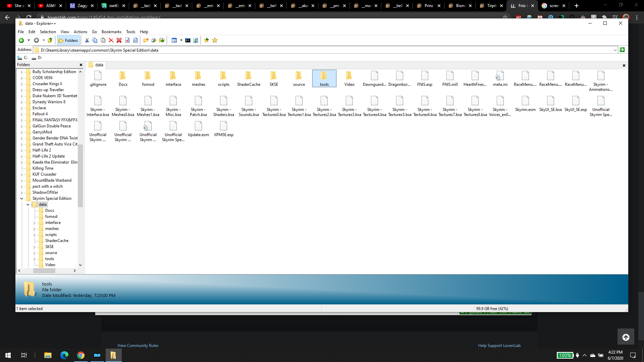644x362 pixels.
Task: Select the scripts folder in file view
Action: 223,79
